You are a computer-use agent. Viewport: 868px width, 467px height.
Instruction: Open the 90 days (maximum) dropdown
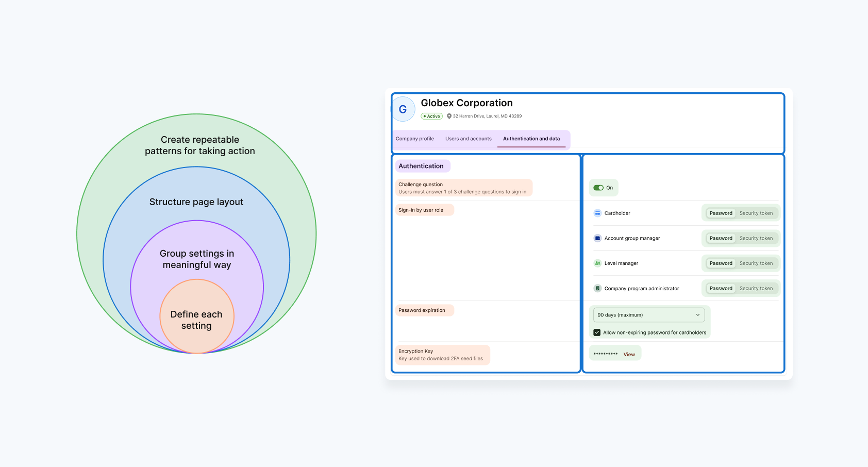tap(648, 315)
